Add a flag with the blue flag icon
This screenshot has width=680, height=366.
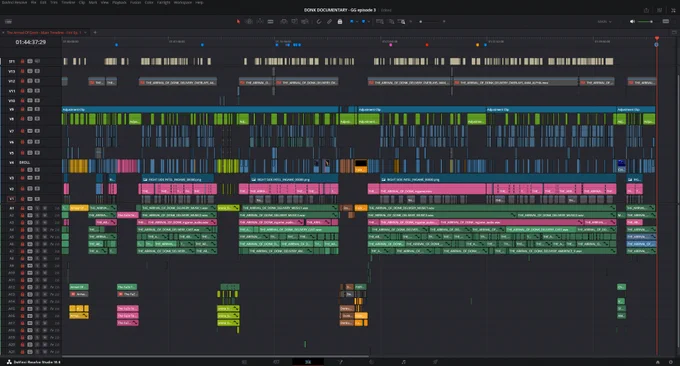pyautogui.click(x=352, y=21)
